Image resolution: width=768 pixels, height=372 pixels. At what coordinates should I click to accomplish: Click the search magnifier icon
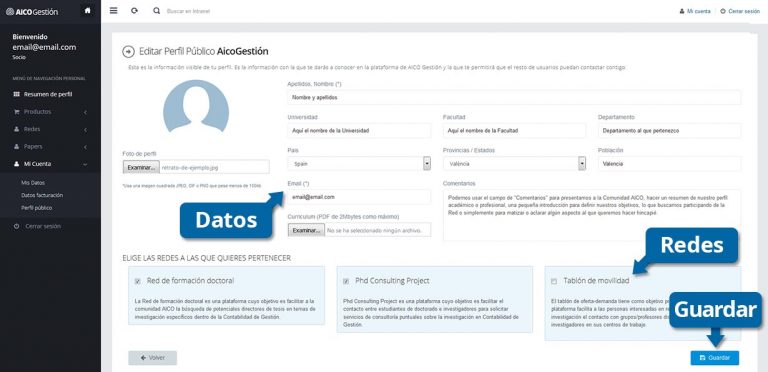[156, 10]
